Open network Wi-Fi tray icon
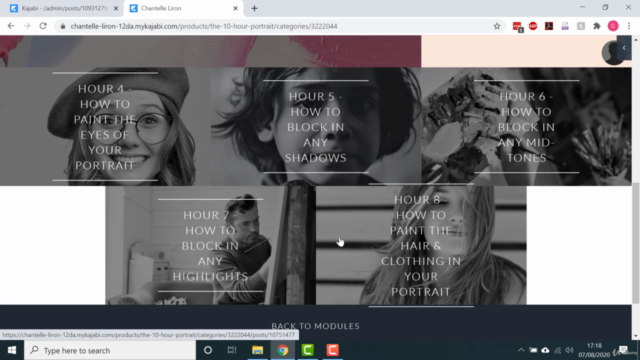This screenshot has width=640, height=360. [558, 350]
